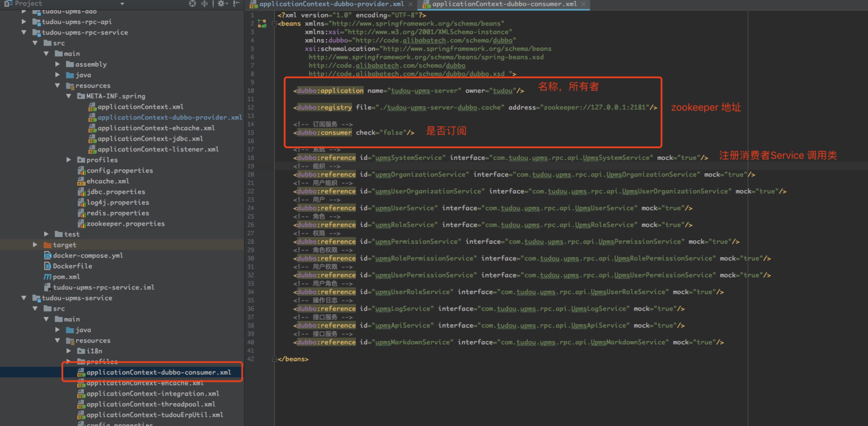The height and width of the screenshot is (426, 868).
Task: Collapse the beans tag fold marker on line 2
Action: (x=274, y=23)
